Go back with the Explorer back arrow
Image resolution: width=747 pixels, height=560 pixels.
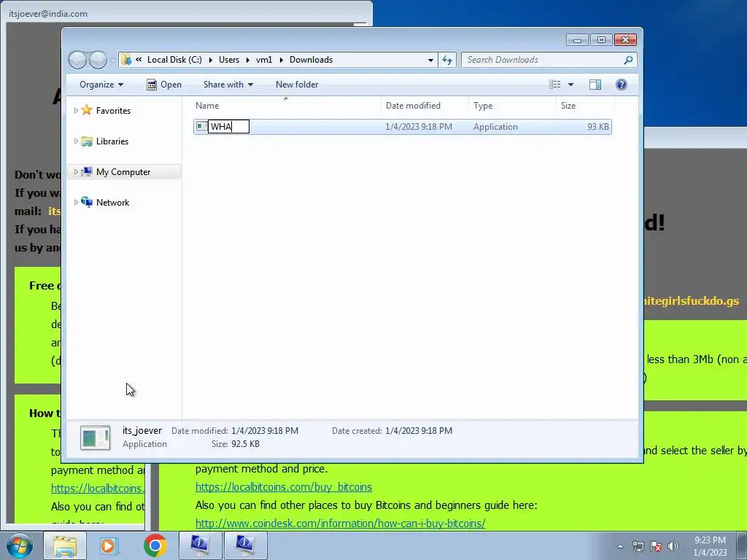click(77, 60)
